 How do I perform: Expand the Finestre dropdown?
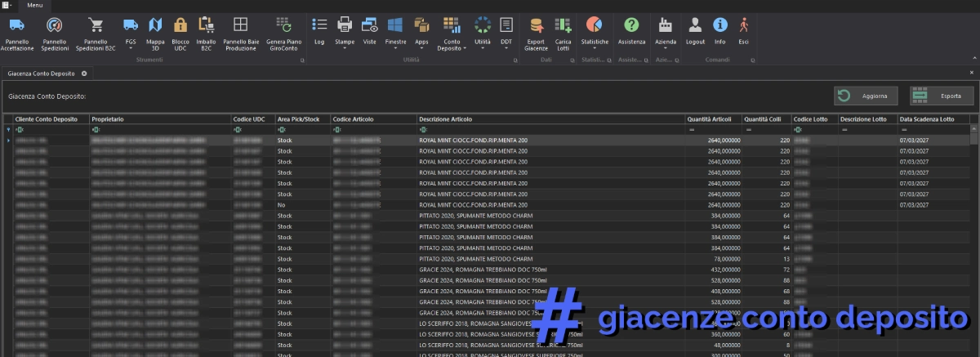pos(395,47)
